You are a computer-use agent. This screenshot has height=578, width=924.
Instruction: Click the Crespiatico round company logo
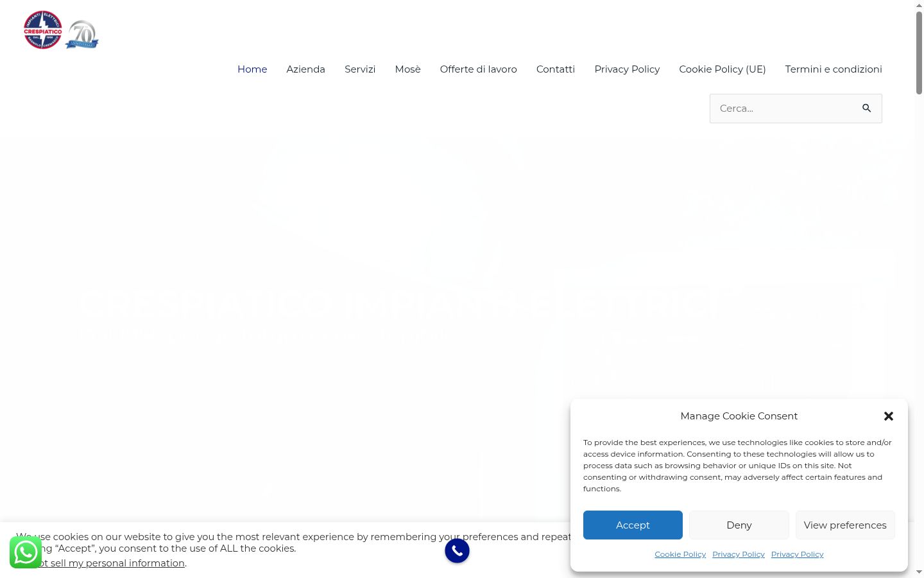[43, 30]
